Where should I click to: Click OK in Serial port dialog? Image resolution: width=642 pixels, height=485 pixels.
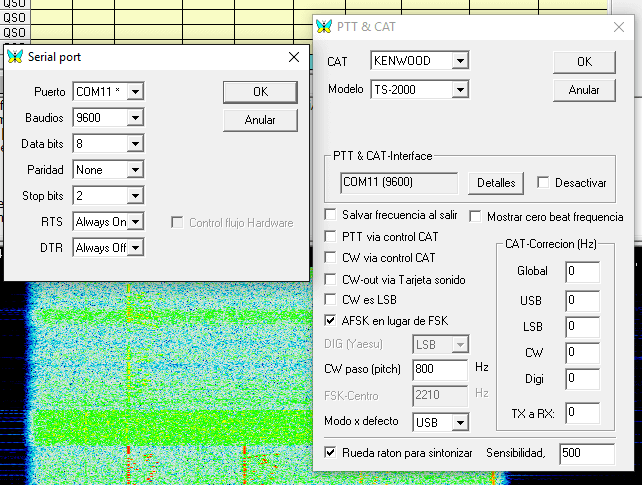pyautogui.click(x=260, y=92)
